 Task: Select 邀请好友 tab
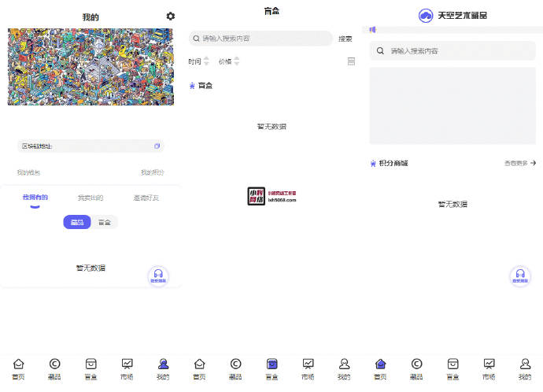(146, 198)
